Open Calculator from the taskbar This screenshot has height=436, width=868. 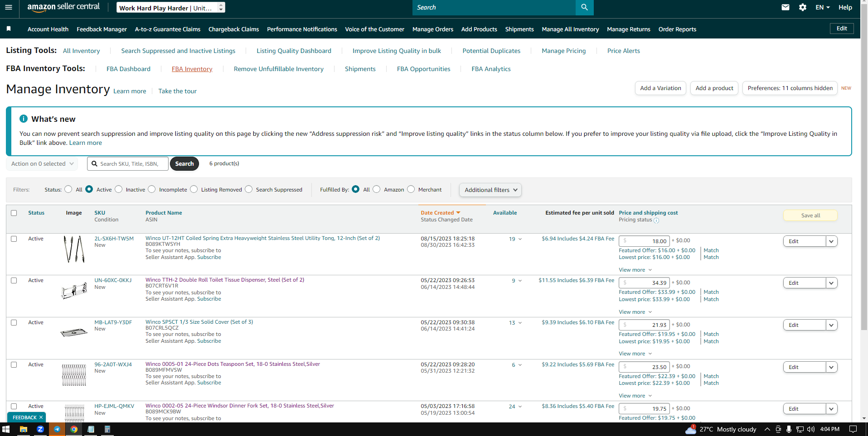point(107,429)
